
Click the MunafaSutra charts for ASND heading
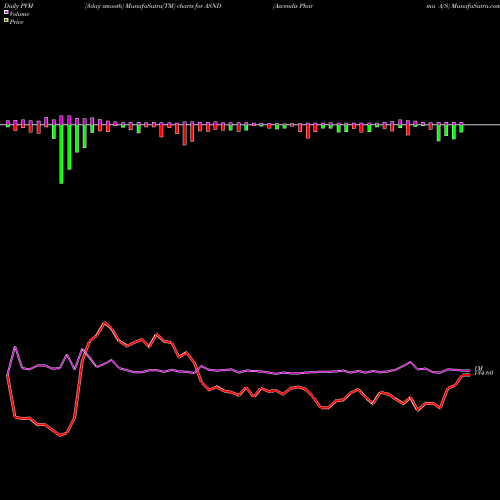(153, 6)
